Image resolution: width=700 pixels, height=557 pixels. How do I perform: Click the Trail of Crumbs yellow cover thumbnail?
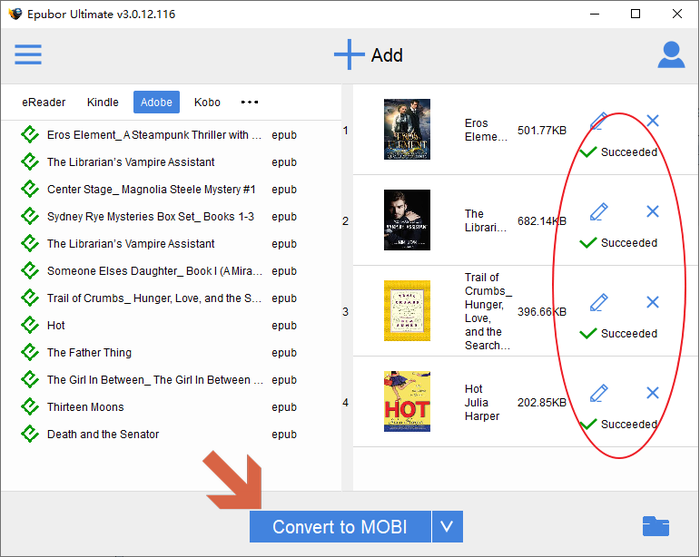[407, 311]
